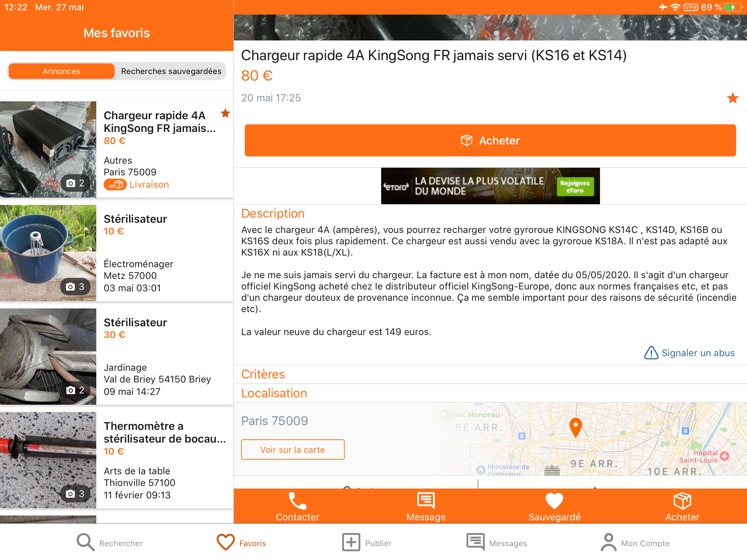
Task: Open the Chargeur rapide 4A thumbnail
Action: [48, 149]
